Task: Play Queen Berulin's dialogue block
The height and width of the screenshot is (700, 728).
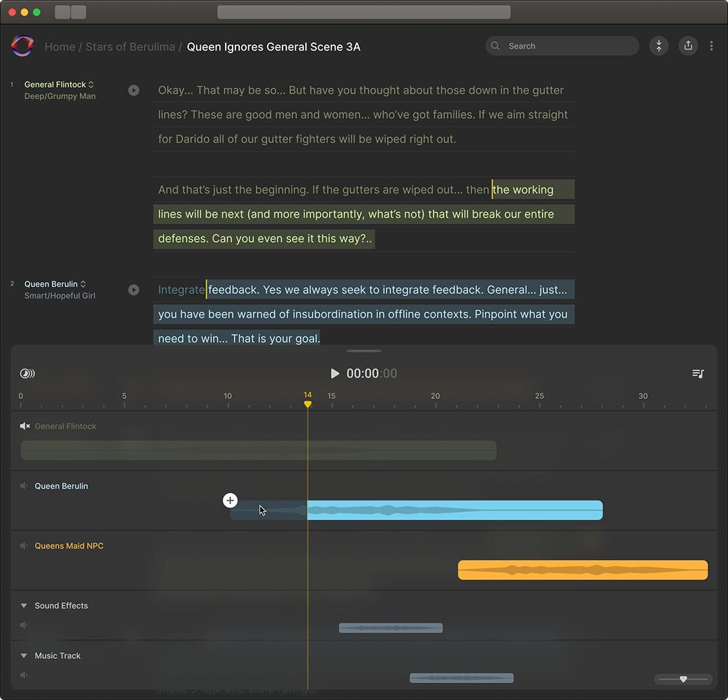Action: 133,290
